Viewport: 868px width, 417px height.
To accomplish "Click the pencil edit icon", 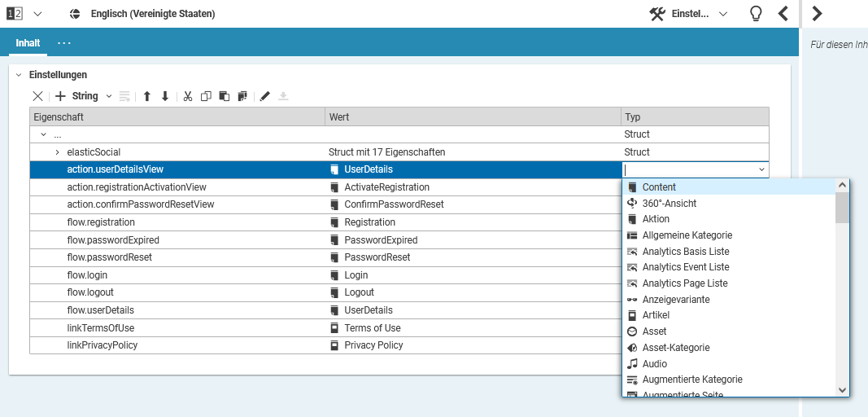I will click(264, 96).
